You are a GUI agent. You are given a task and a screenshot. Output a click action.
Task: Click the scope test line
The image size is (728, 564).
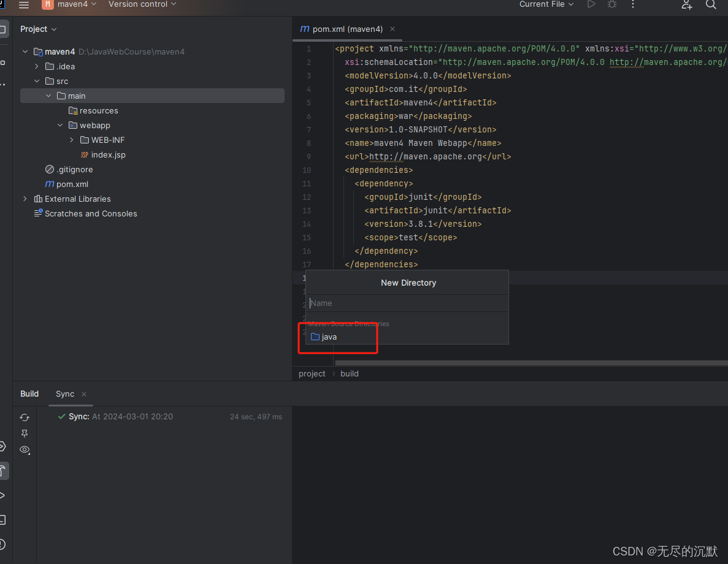(x=410, y=237)
